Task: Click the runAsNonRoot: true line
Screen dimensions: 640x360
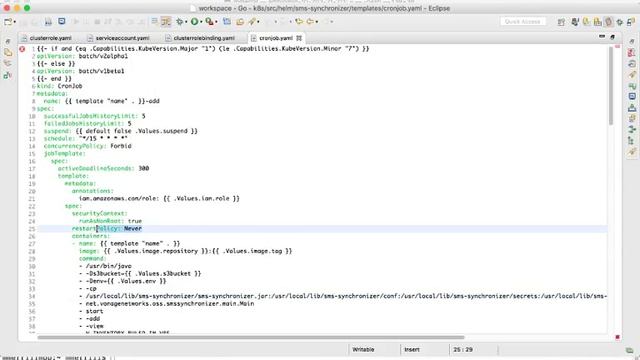Action: pyautogui.click(x=111, y=221)
